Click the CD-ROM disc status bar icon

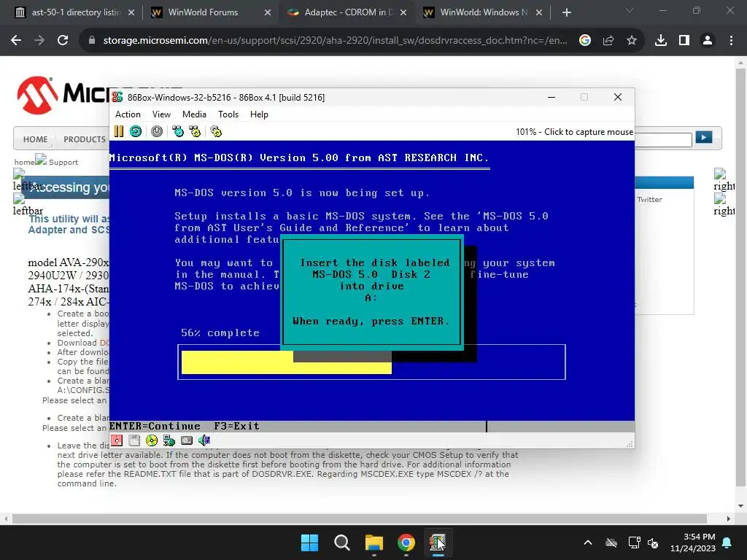[152, 440]
